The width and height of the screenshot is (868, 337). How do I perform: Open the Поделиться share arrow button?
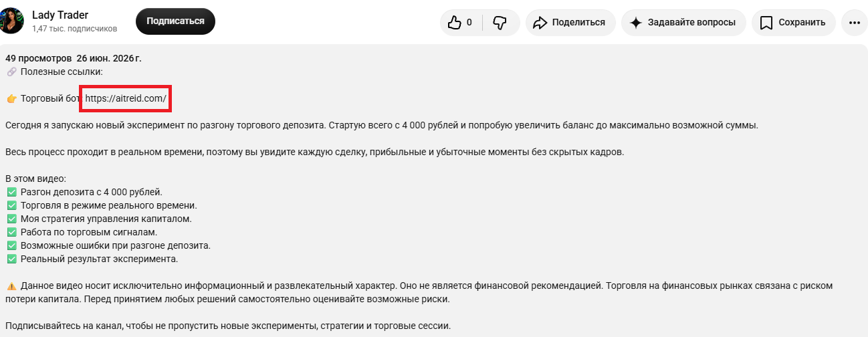(x=570, y=22)
